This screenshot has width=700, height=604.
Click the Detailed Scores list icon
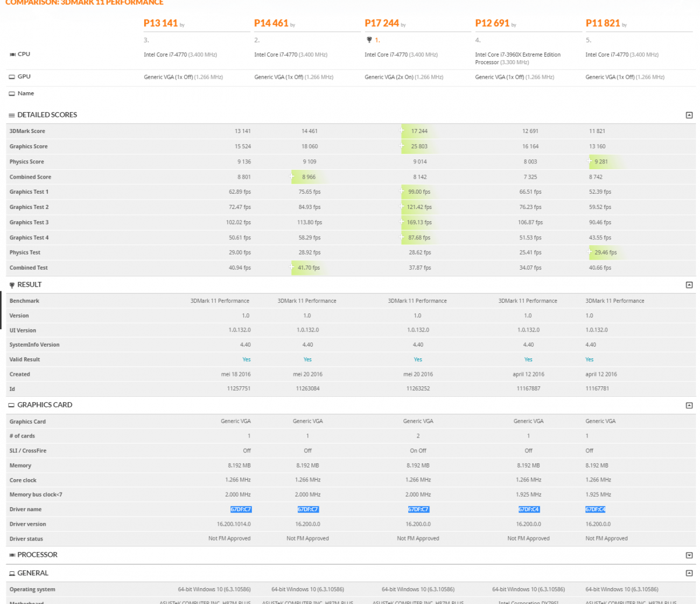(12, 115)
